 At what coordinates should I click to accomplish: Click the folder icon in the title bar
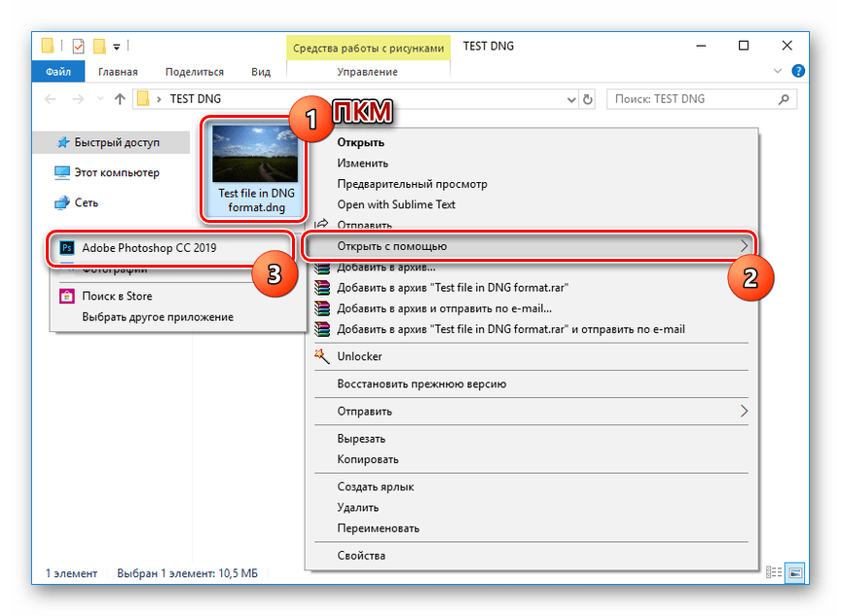tap(49, 46)
